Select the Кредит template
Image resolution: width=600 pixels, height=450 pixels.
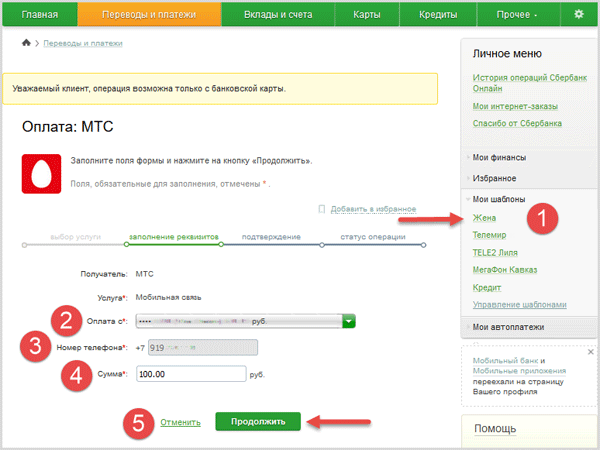click(x=487, y=287)
